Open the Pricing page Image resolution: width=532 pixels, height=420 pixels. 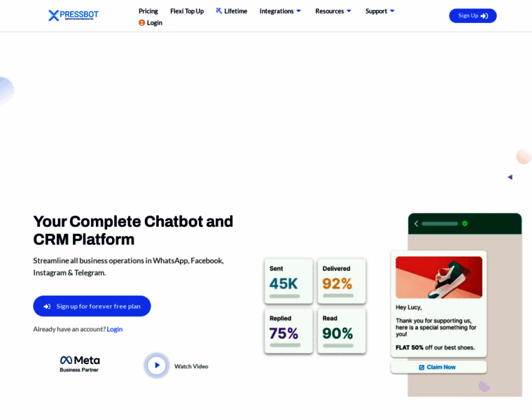point(148,11)
